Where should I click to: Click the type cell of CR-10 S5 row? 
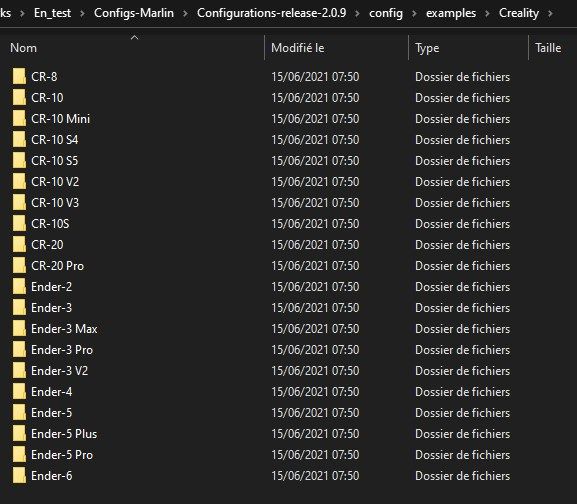(x=463, y=161)
